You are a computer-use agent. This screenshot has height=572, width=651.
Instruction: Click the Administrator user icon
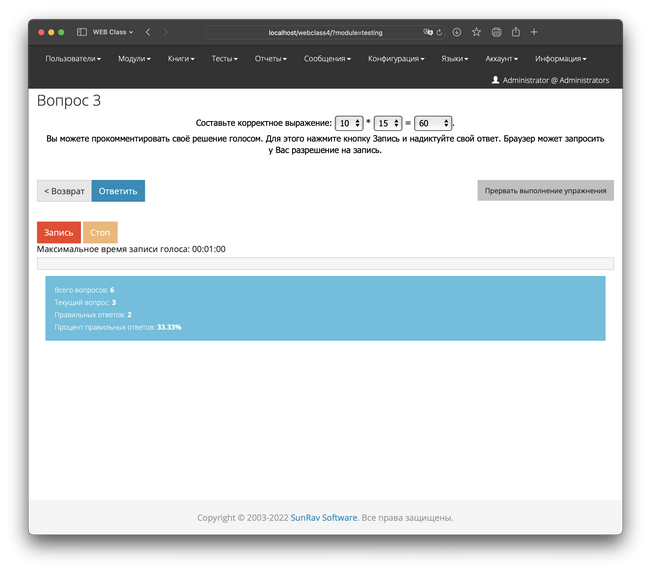(x=495, y=80)
